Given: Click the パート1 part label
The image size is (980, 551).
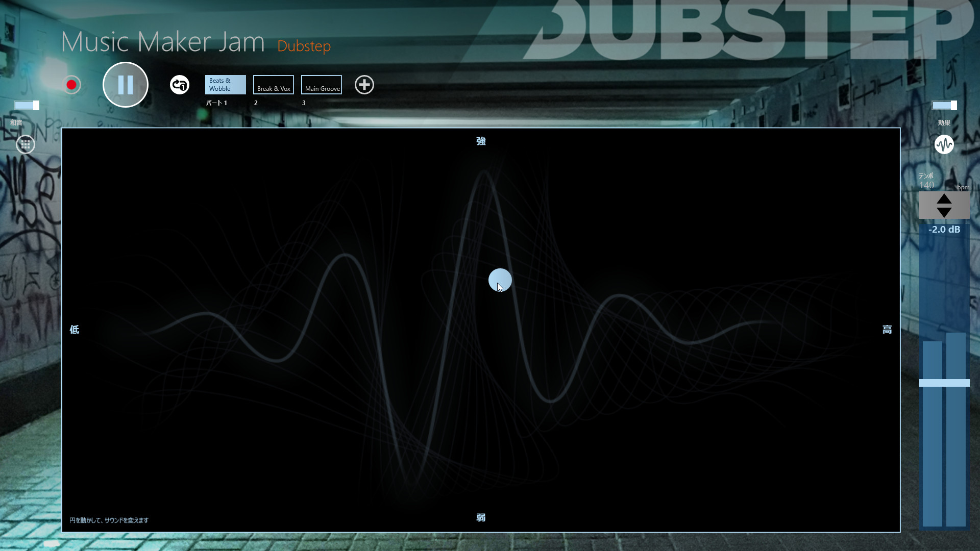Looking at the screenshot, I should (216, 103).
